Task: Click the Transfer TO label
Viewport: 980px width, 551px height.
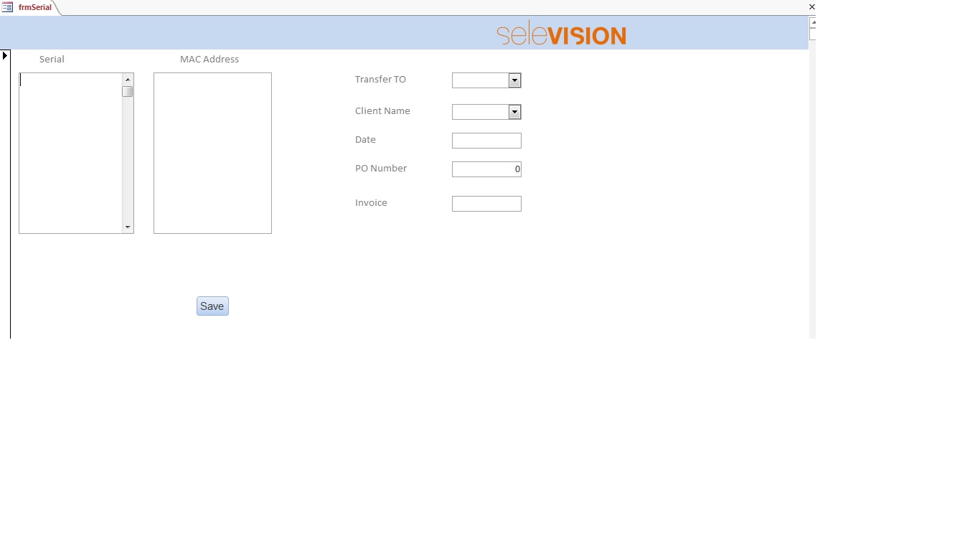Action: pos(380,80)
